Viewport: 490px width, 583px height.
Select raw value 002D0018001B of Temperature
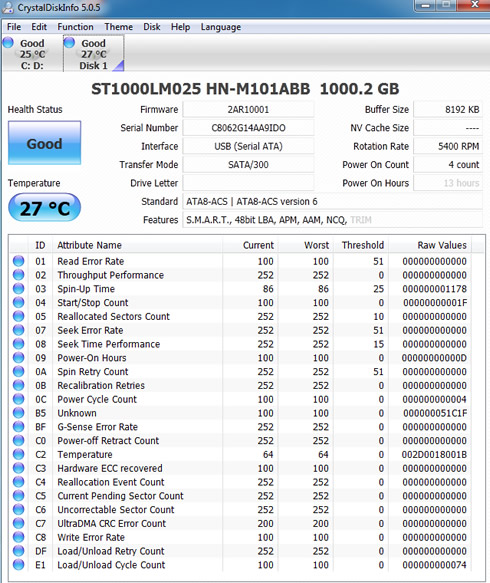coord(434,454)
